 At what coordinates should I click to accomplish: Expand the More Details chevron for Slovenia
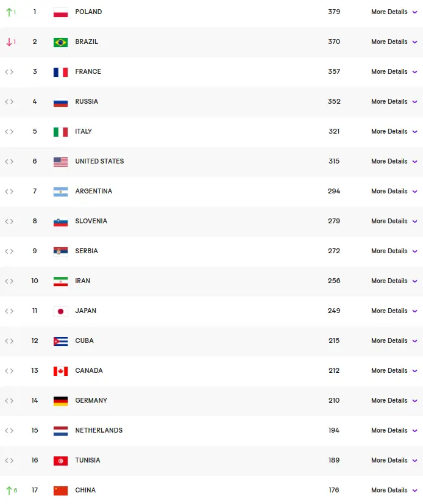[414, 221]
